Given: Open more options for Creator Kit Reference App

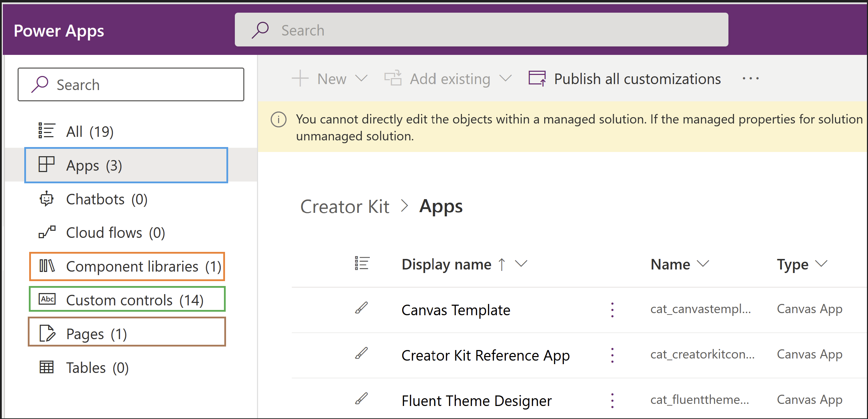Looking at the screenshot, I should [x=612, y=355].
